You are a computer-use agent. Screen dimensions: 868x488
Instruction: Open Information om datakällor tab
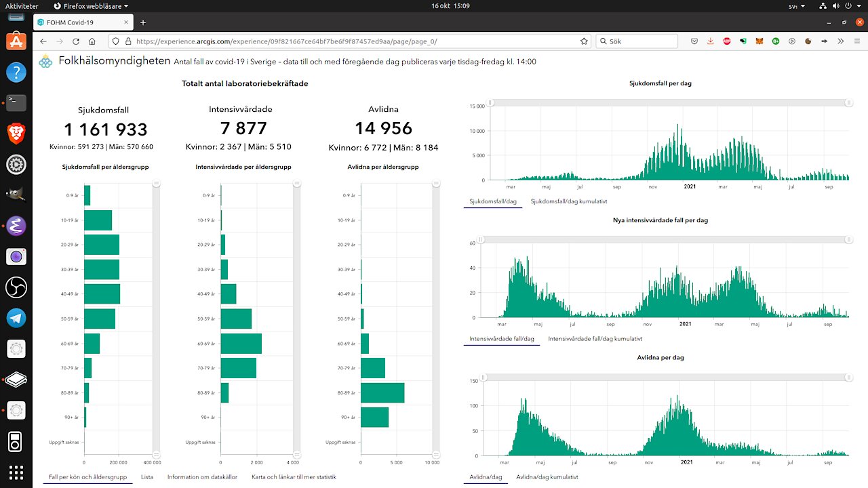click(202, 477)
